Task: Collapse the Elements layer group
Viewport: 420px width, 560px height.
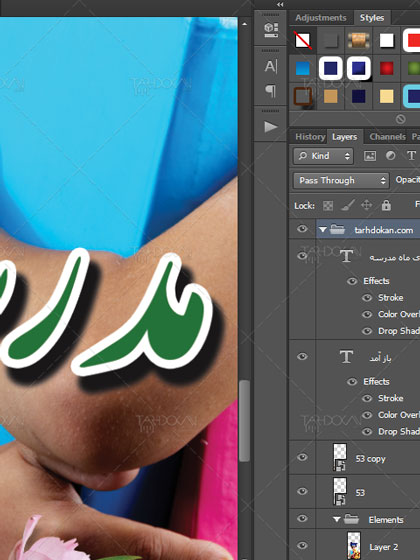Action: (336, 519)
